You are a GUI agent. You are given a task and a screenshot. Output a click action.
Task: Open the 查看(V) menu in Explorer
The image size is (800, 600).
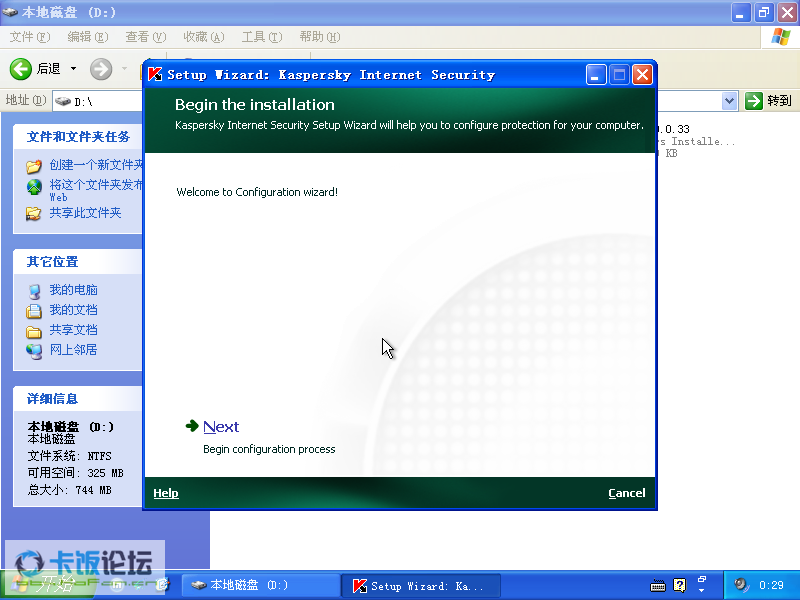pos(146,37)
